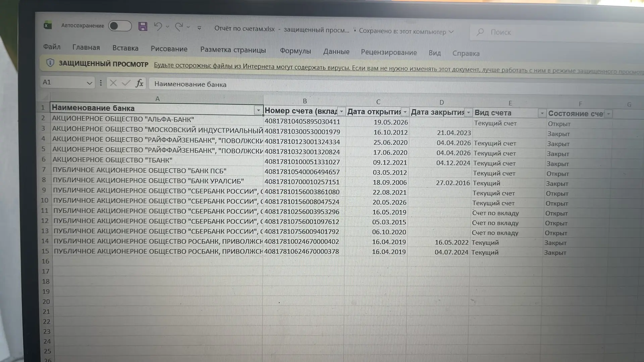644x362 pixels.
Task: Open the Разметка страницы tab
Action: tap(233, 50)
